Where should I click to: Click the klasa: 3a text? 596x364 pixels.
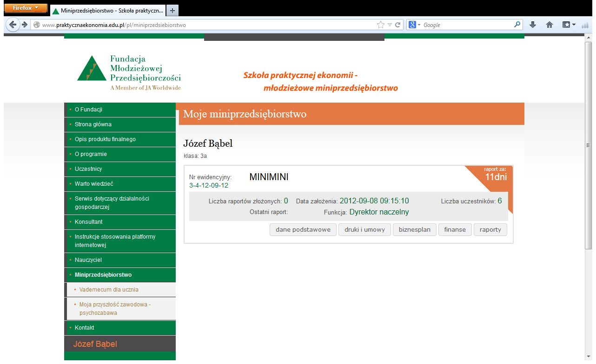(x=195, y=156)
